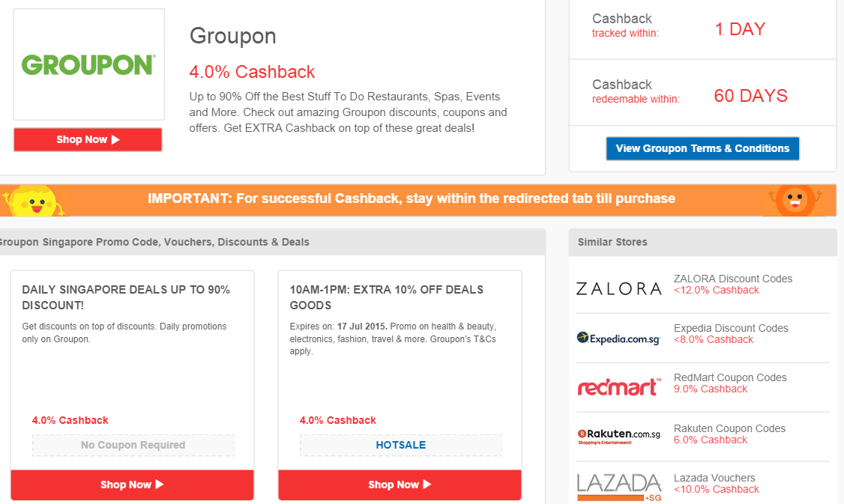Open ZALORA Discount Codes link
844x504 pixels.
point(732,279)
